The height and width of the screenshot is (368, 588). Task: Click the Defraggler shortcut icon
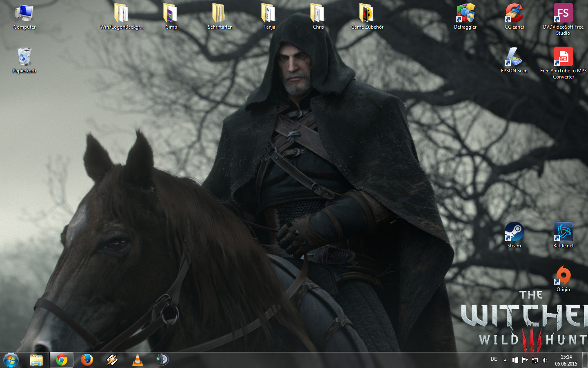465,13
